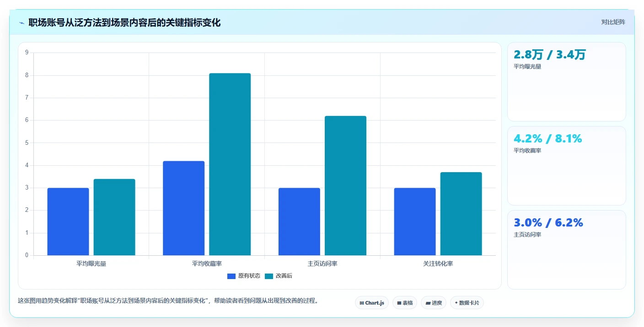Click the 对比矩阵 label in header

613,22
